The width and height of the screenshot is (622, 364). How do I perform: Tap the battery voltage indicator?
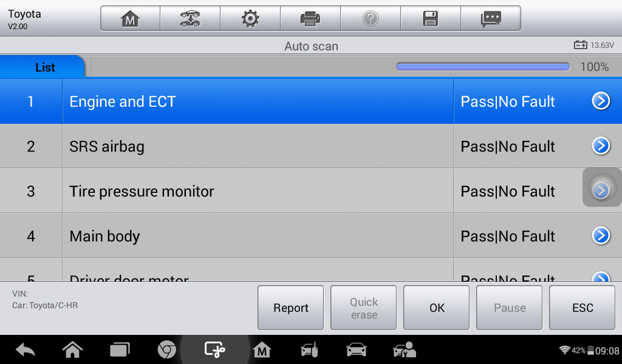click(x=594, y=45)
